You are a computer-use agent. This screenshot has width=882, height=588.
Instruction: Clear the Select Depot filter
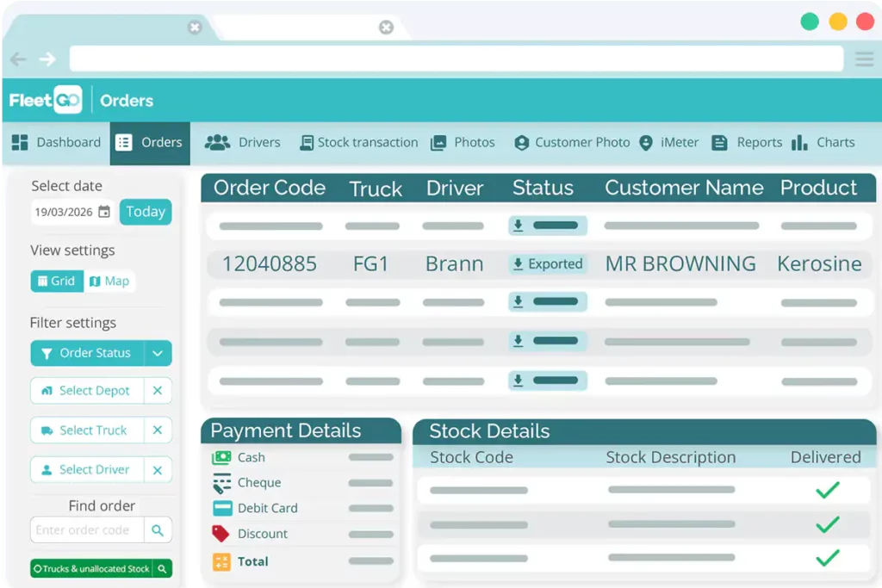(158, 391)
